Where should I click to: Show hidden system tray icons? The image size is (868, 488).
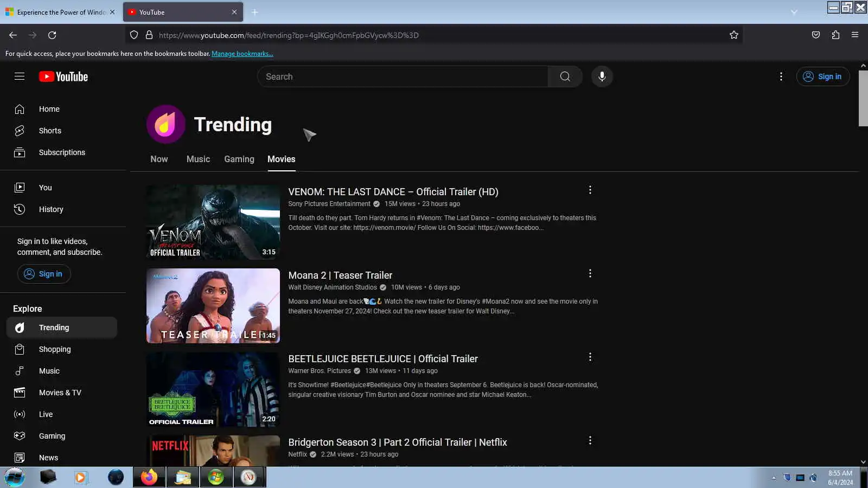(774, 478)
